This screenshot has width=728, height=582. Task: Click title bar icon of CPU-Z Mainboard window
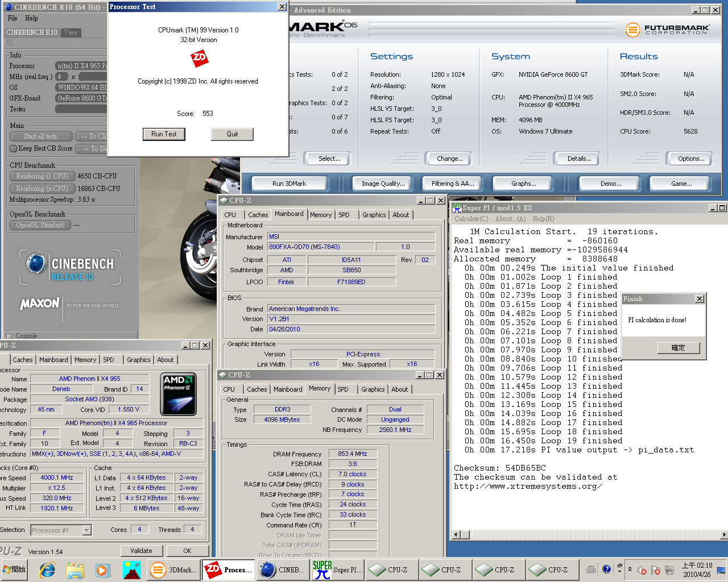pyautogui.click(x=224, y=200)
